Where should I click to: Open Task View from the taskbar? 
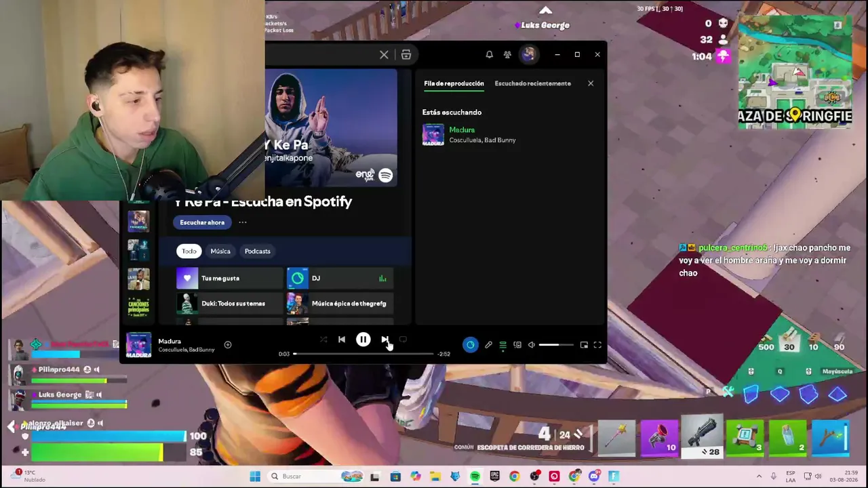[x=375, y=476]
